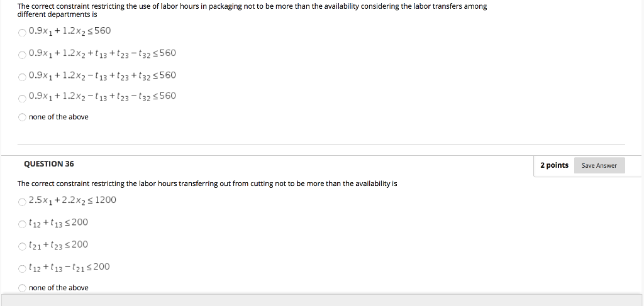The image size is (644, 306).
Task: Click the gray bar at page bottom
Action: [322, 300]
